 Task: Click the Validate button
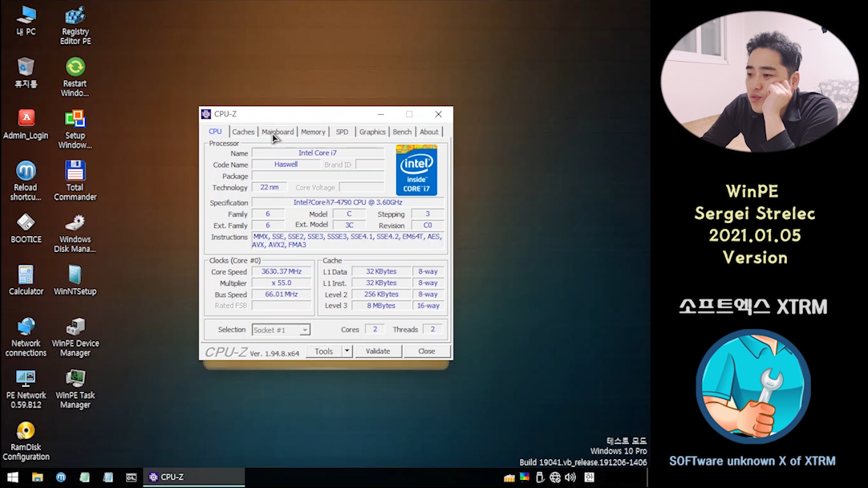378,352
